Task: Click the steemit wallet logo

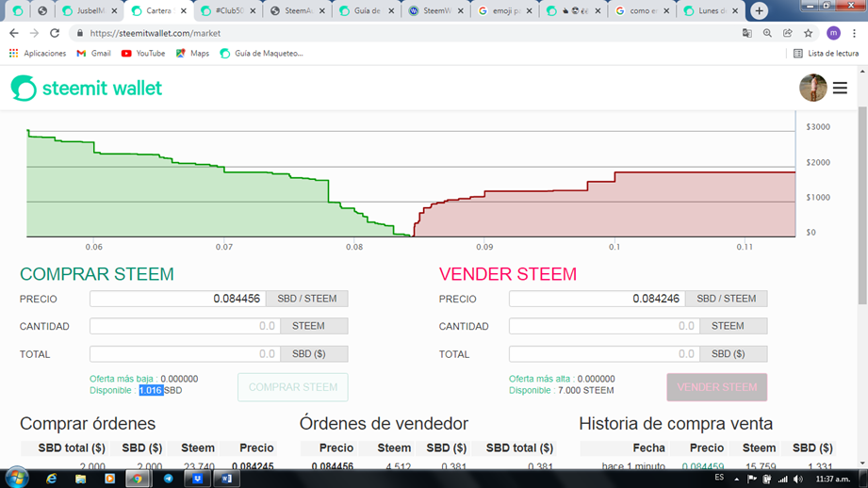Action: [87, 88]
